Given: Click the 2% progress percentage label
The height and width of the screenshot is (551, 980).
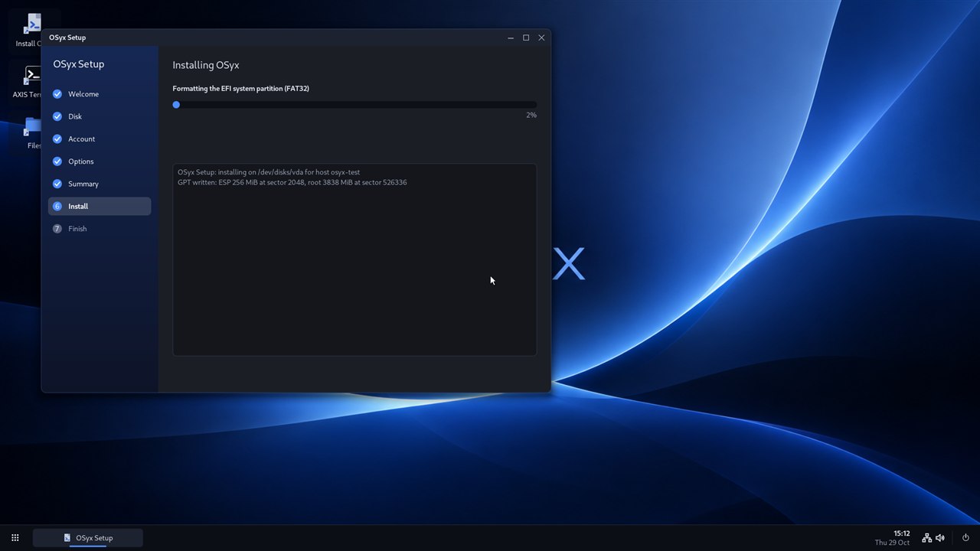Looking at the screenshot, I should 531,116.
